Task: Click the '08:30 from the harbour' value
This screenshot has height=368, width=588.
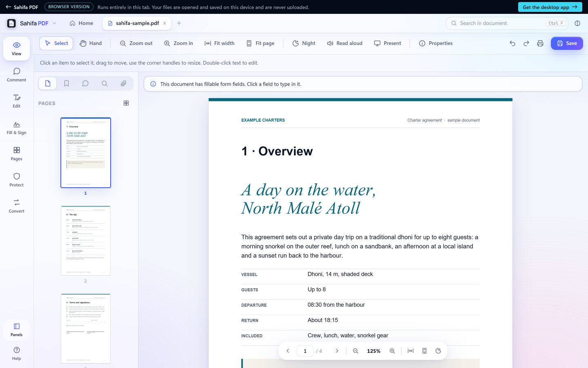Action: tap(336, 305)
